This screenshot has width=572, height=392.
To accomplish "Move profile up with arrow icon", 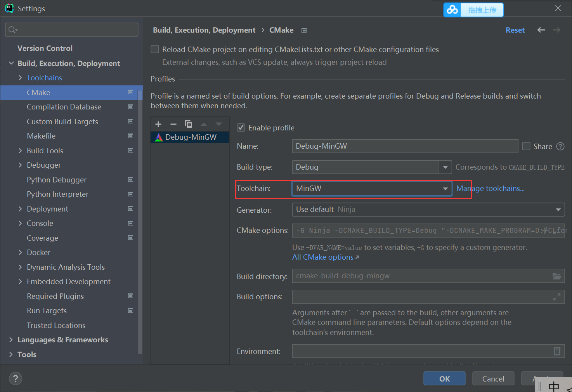I will (204, 124).
